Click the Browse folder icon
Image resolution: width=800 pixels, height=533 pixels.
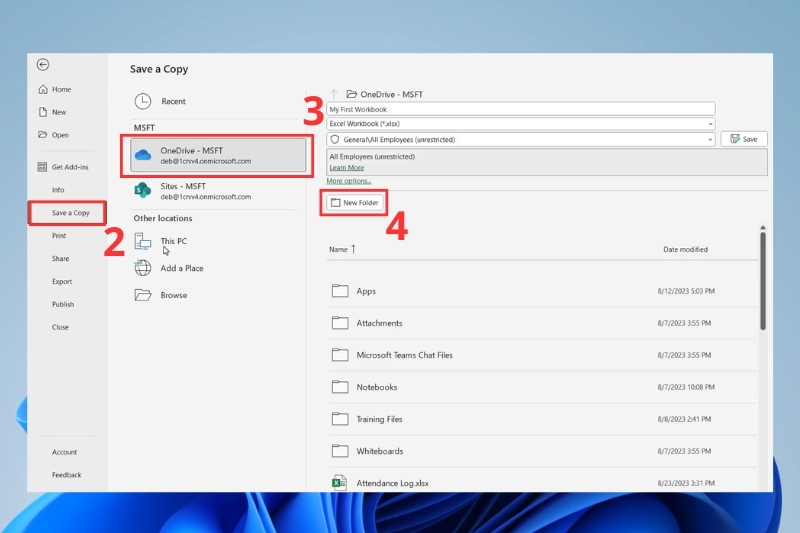(x=143, y=295)
